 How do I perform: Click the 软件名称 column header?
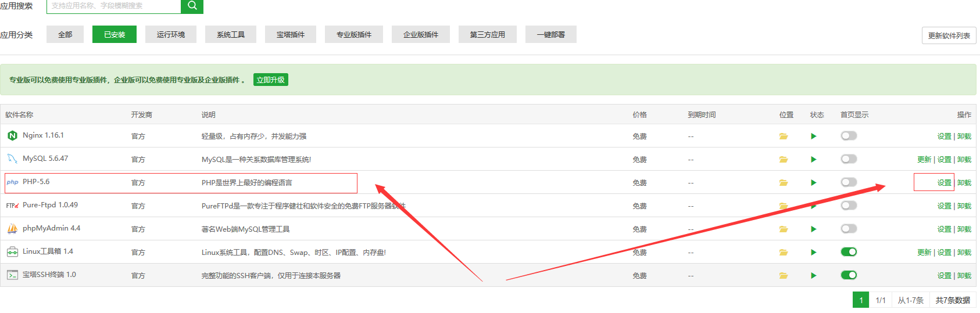[x=19, y=114]
